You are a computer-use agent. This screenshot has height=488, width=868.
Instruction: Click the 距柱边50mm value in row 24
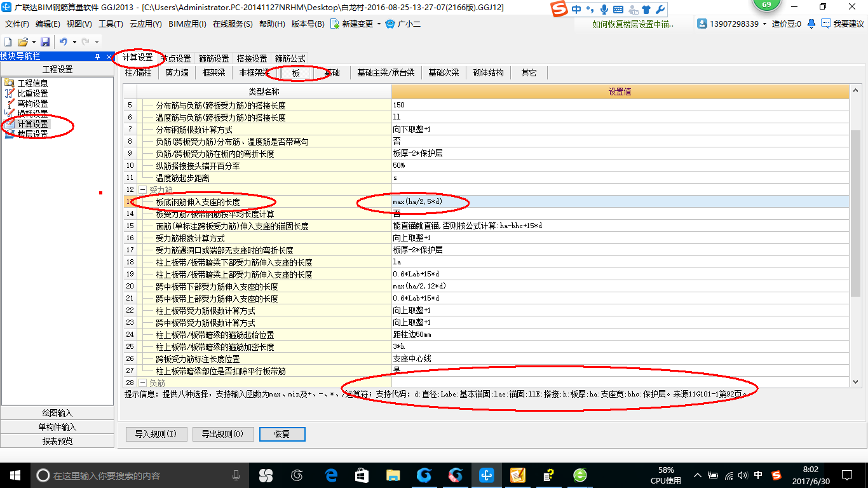tap(620, 335)
